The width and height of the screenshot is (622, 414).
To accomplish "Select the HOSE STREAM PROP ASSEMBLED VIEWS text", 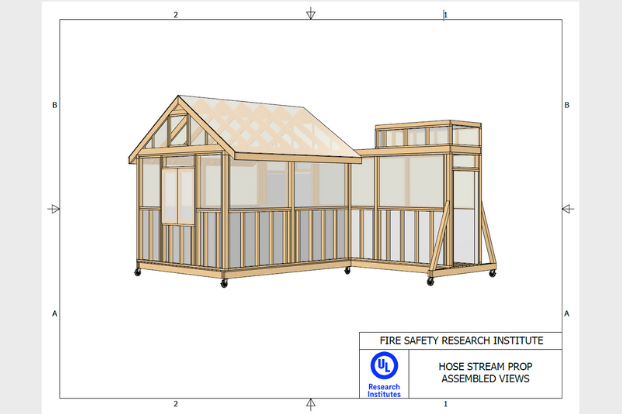I will 485,372.
